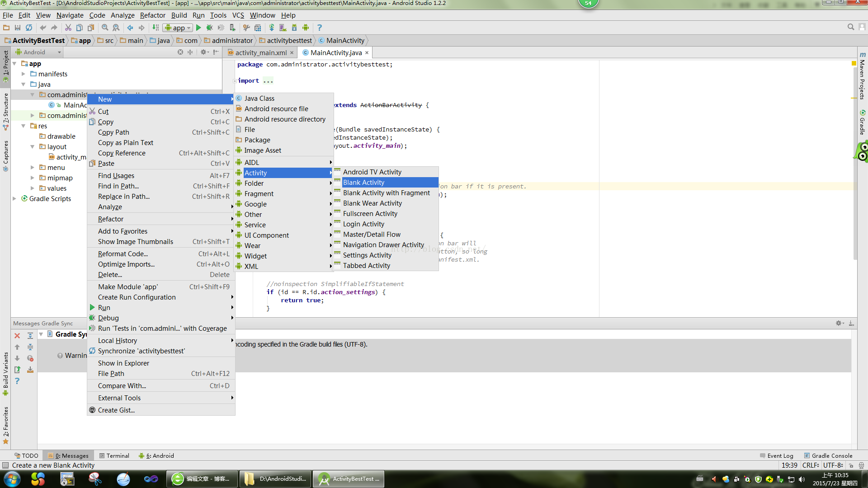Choose Tabbed Activity from submenu

pos(386,266)
